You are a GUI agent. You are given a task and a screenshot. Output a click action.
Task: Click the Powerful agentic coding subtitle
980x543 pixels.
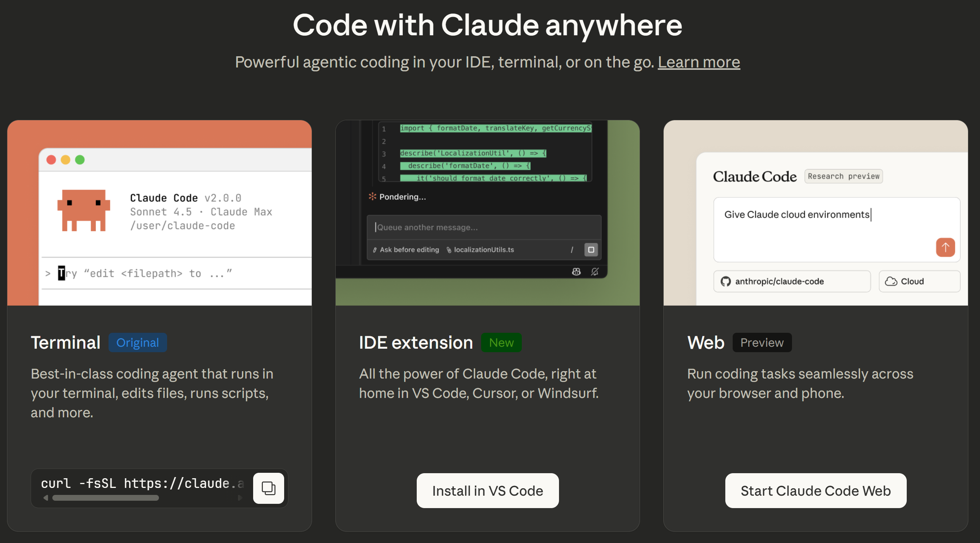445,62
